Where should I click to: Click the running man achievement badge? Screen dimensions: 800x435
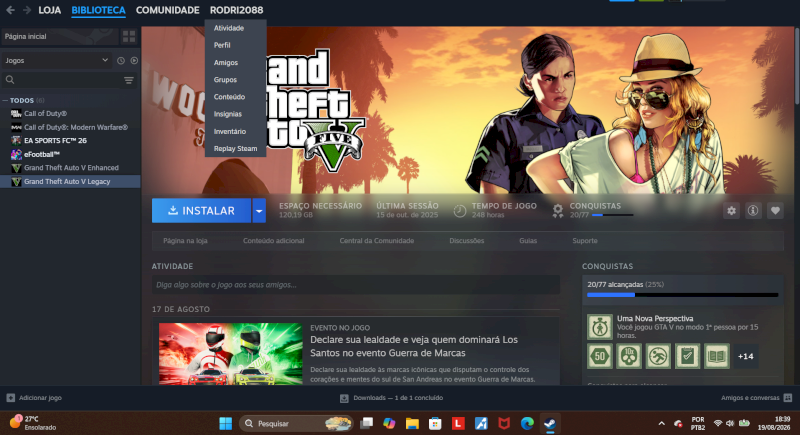point(658,356)
